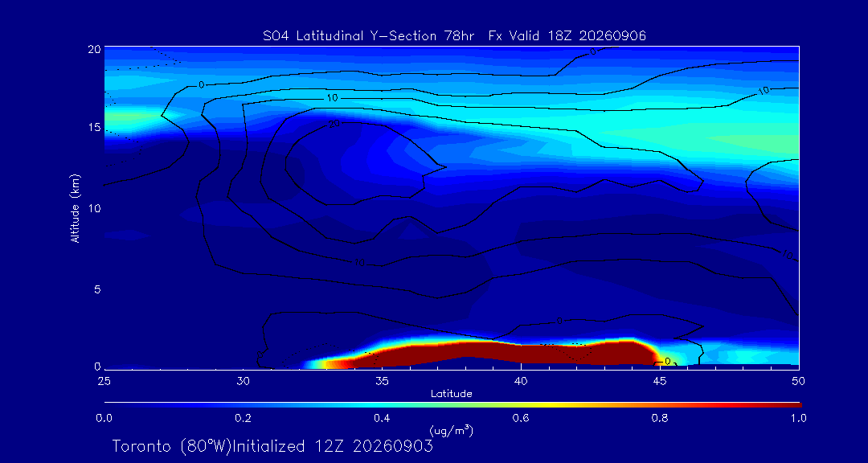Screen dimensions: 868x463
Task: Click latitude tick label 45
Action: pyautogui.click(x=659, y=381)
